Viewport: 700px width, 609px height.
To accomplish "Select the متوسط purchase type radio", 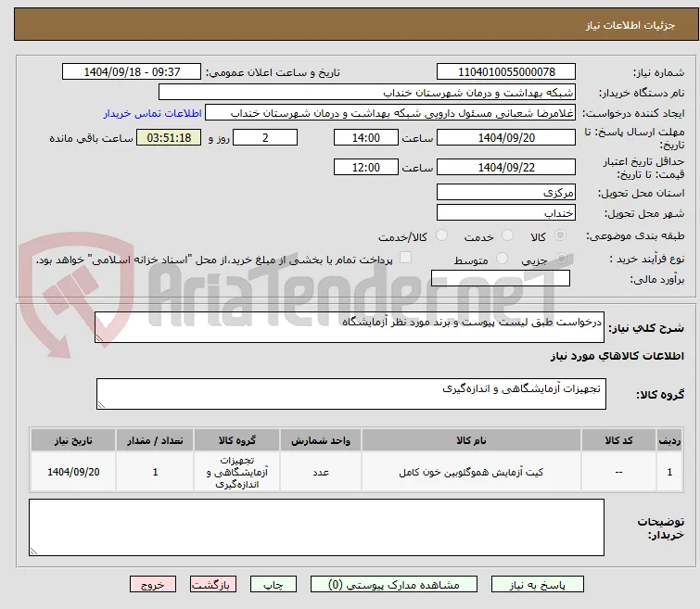I will point(502,258).
